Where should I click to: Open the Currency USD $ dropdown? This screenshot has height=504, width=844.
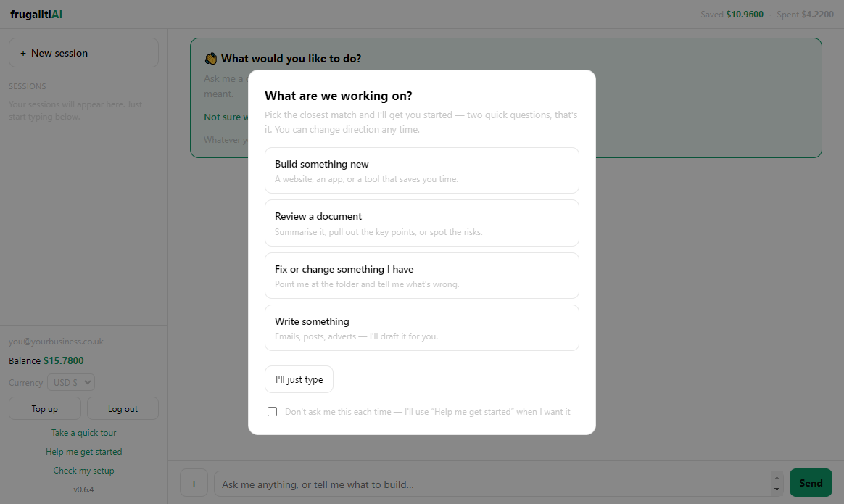71,382
